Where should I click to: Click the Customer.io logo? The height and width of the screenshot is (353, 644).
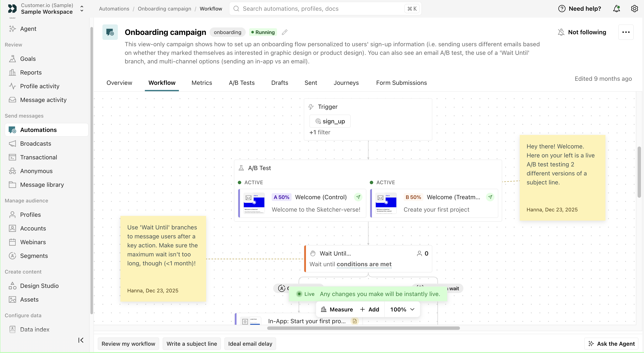point(12,9)
